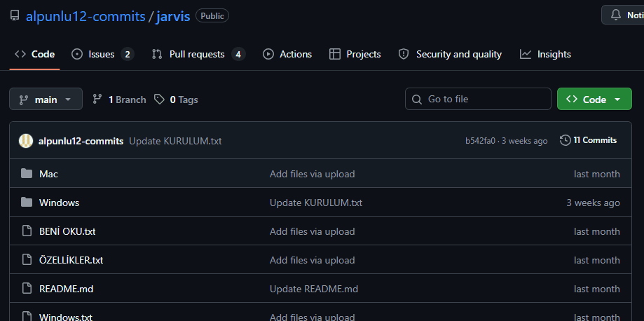
Task: Click the file icon for Windows.txt
Action: 27,317
